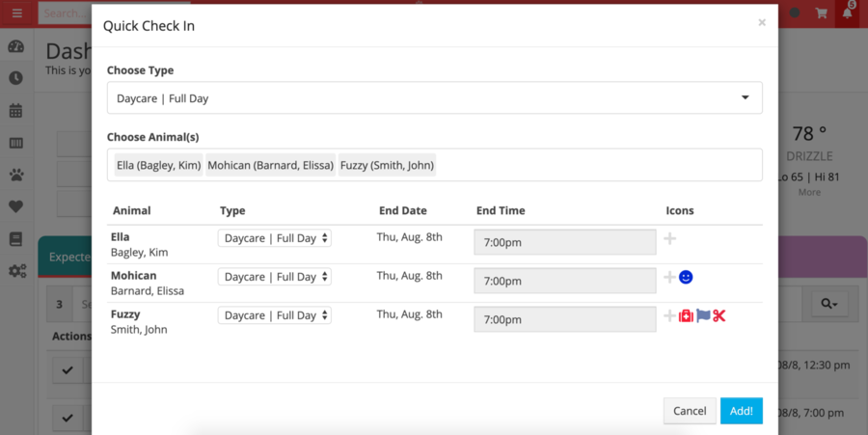Screen dimensions: 868x435
Task: Click the red medical kit icon for Fuzzy
Action: click(x=686, y=316)
